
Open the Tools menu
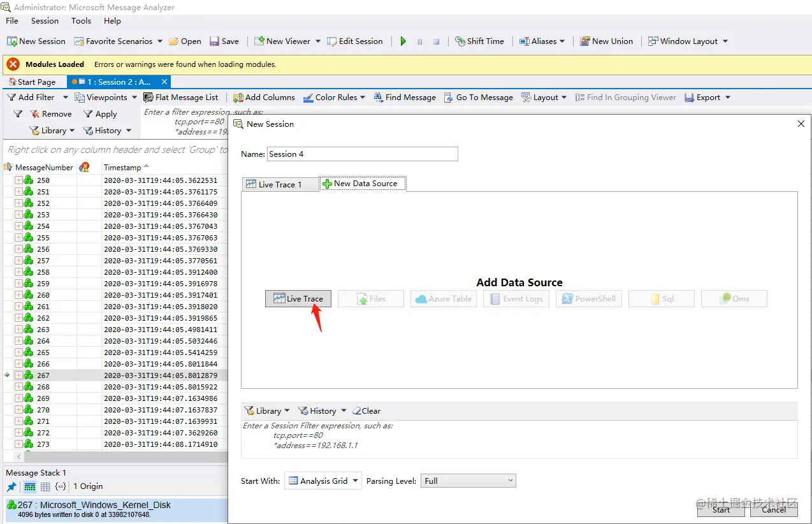pos(81,20)
